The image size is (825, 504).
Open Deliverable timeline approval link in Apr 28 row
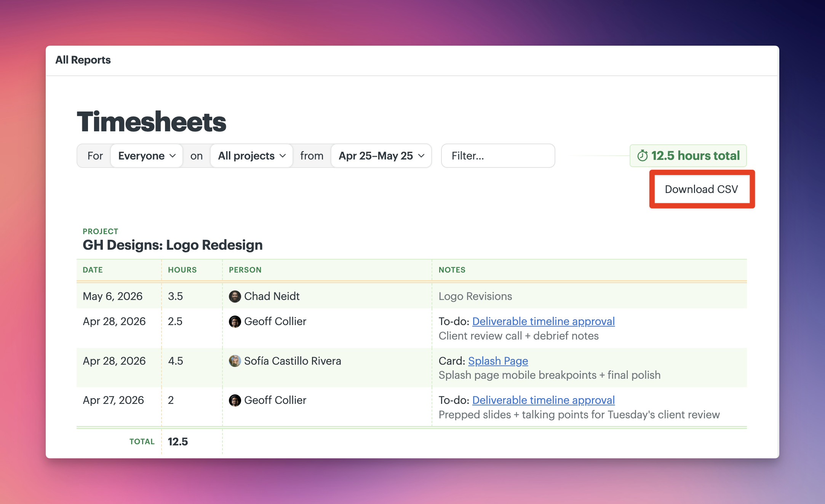coord(544,321)
